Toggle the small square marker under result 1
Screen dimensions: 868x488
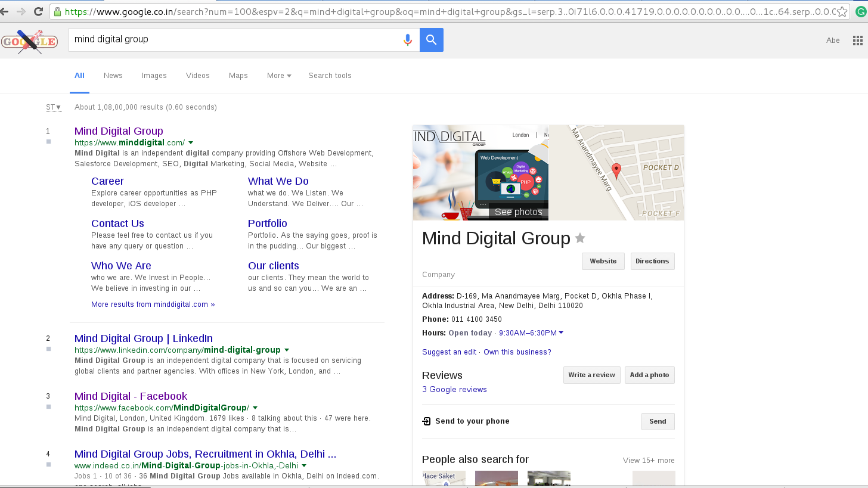pyautogui.click(x=48, y=141)
